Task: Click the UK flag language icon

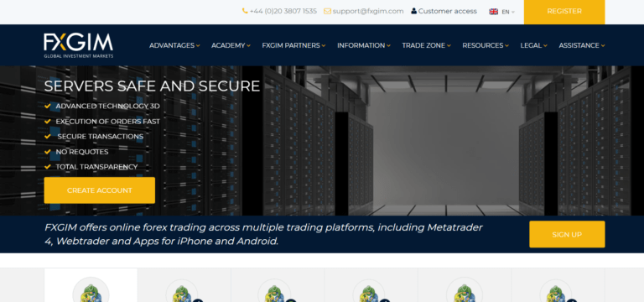Action: (493, 12)
